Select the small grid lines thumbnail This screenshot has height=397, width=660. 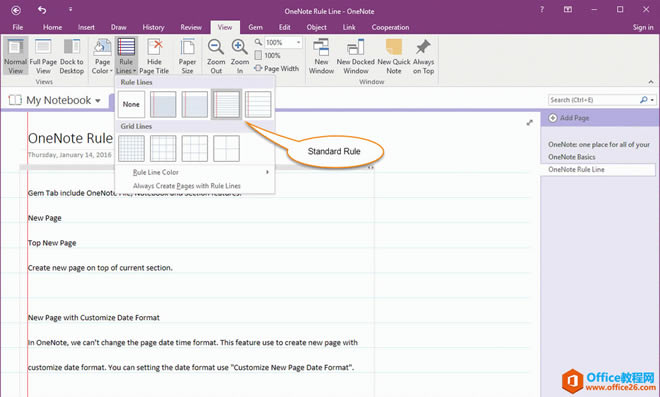(x=131, y=148)
